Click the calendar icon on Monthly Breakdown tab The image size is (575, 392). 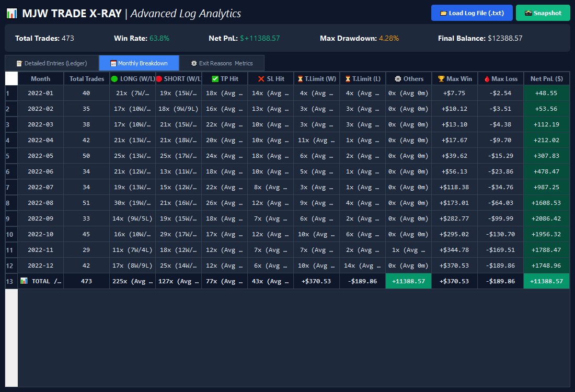[x=113, y=63]
